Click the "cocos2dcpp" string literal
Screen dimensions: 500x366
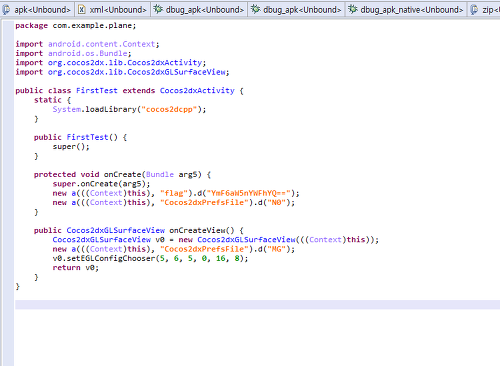(x=169, y=109)
